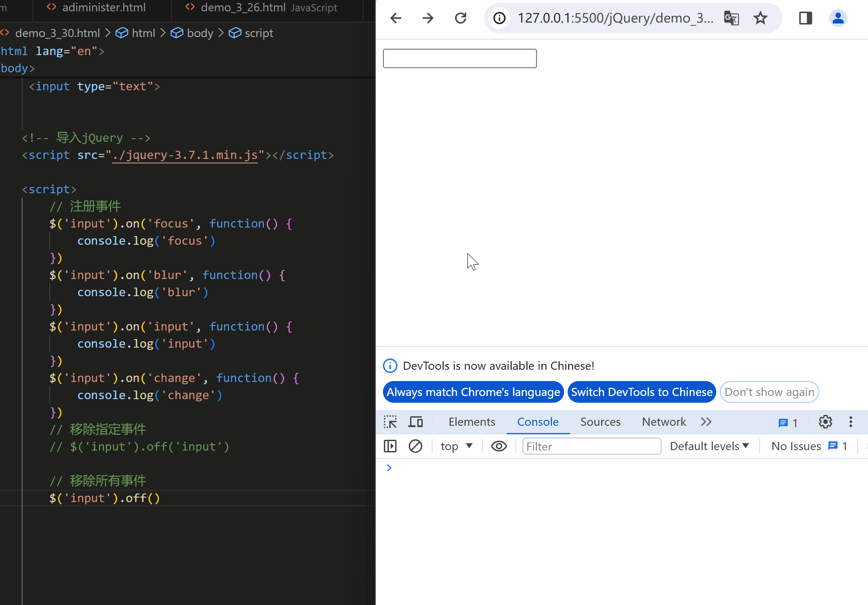Bookmark this page with the star icon
The image size is (868, 605).
point(761,18)
